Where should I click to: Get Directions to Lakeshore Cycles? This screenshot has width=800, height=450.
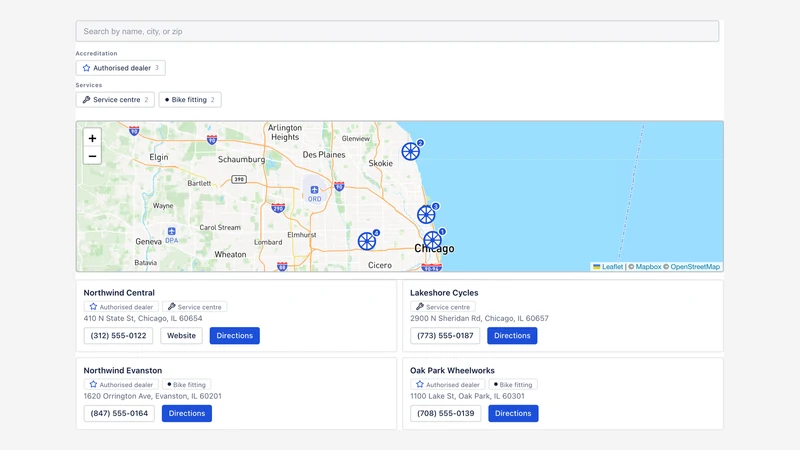pyautogui.click(x=512, y=336)
